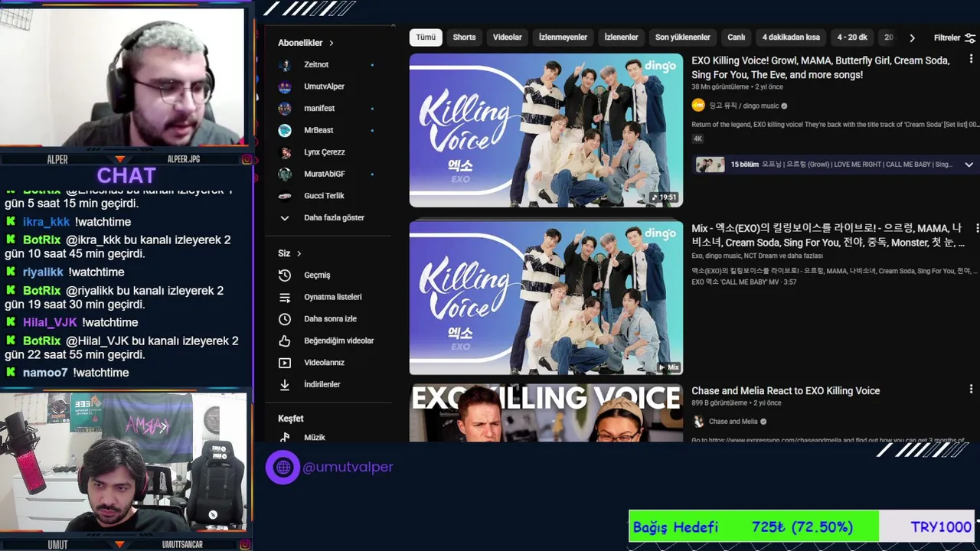The width and height of the screenshot is (980, 551).
Task: Show more filter chips with right arrow
Action: click(x=912, y=37)
